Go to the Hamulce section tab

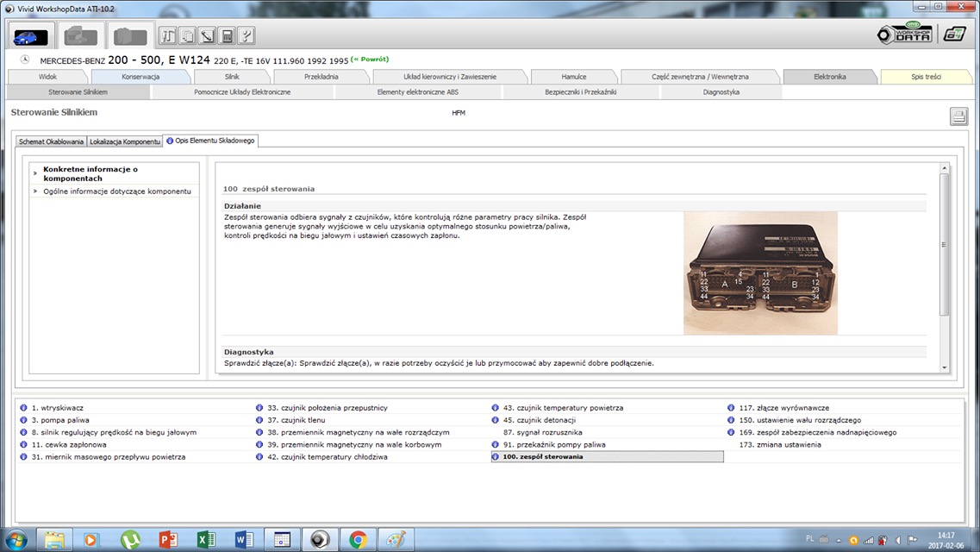coord(573,77)
